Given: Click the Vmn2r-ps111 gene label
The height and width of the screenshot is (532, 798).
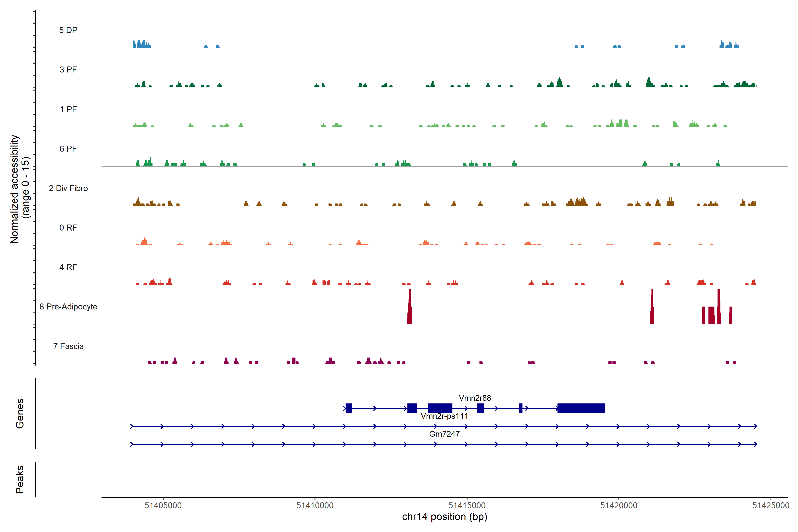Looking at the screenshot, I should pos(444,416).
